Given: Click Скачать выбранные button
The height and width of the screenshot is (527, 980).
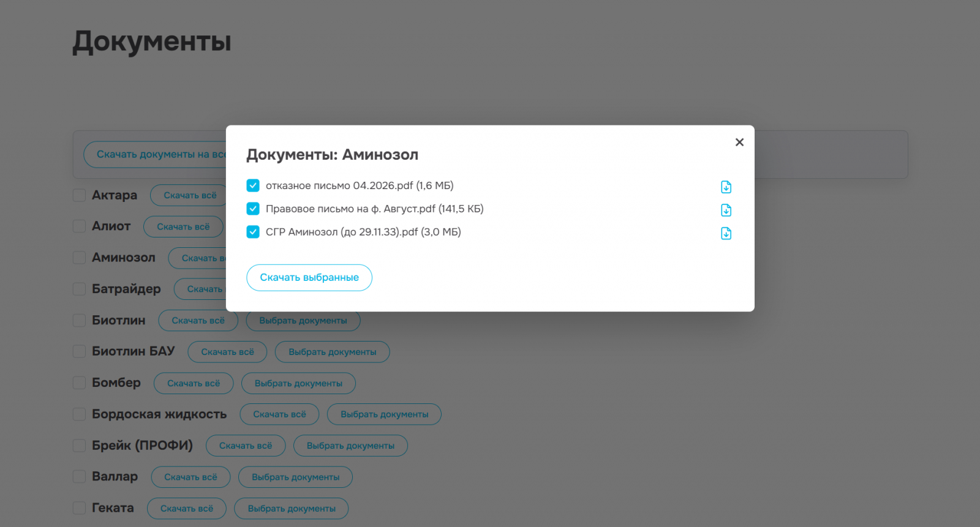Looking at the screenshot, I should [x=309, y=277].
